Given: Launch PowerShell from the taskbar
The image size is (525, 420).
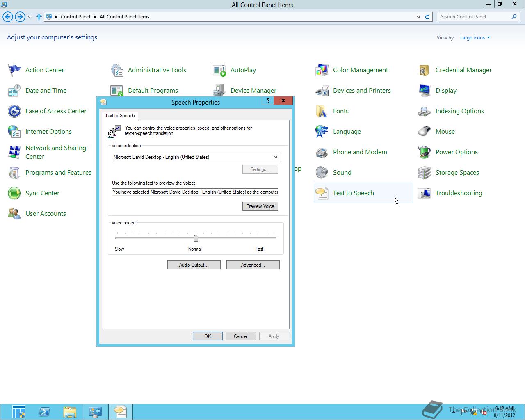Looking at the screenshot, I should pyautogui.click(x=44, y=412).
